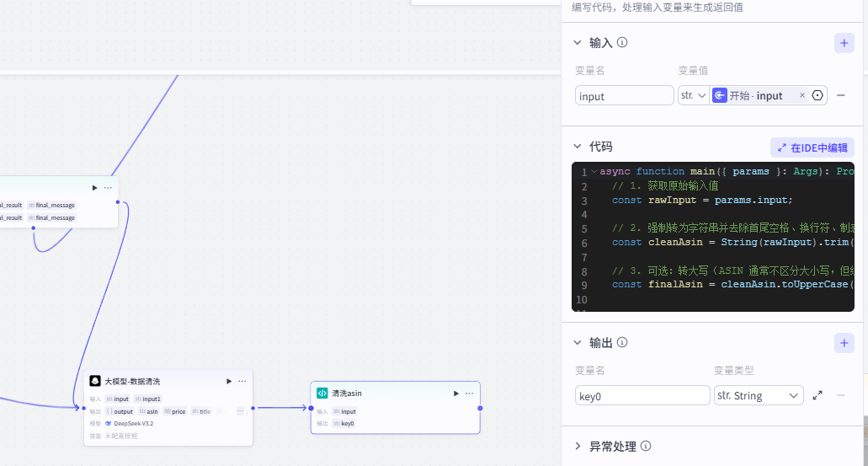This screenshot has width=868, height=466.
Task: Click the input variable name field
Action: click(x=624, y=96)
